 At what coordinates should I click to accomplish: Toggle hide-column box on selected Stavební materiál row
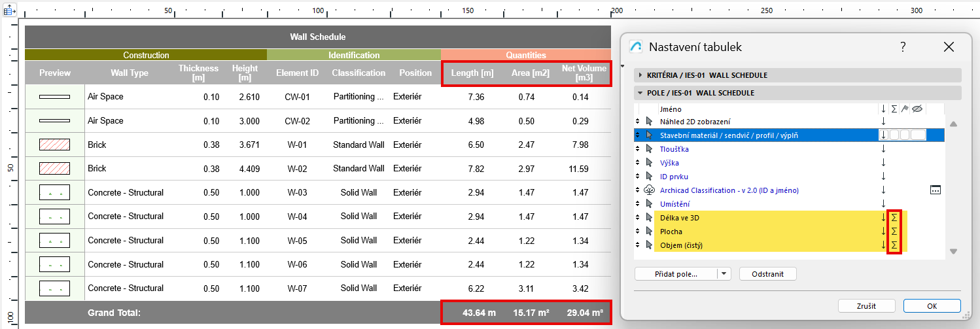click(x=918, y=135)
